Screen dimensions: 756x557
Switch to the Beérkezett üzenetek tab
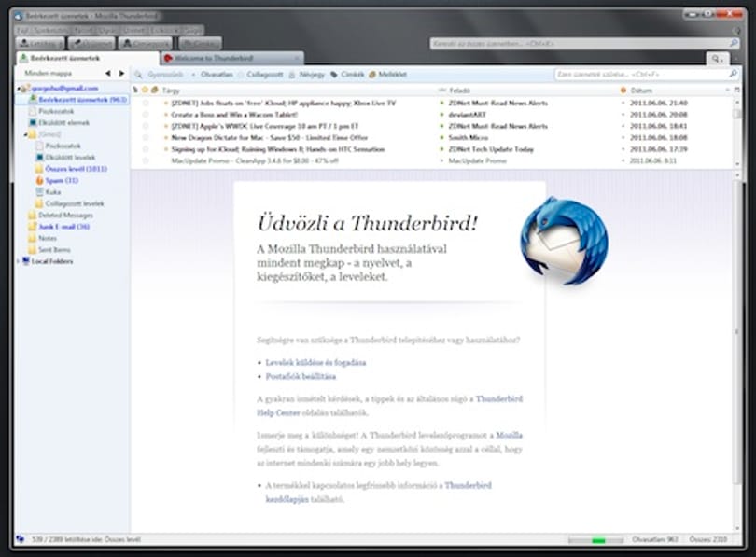pyautogui.click(x=88, y=58)
